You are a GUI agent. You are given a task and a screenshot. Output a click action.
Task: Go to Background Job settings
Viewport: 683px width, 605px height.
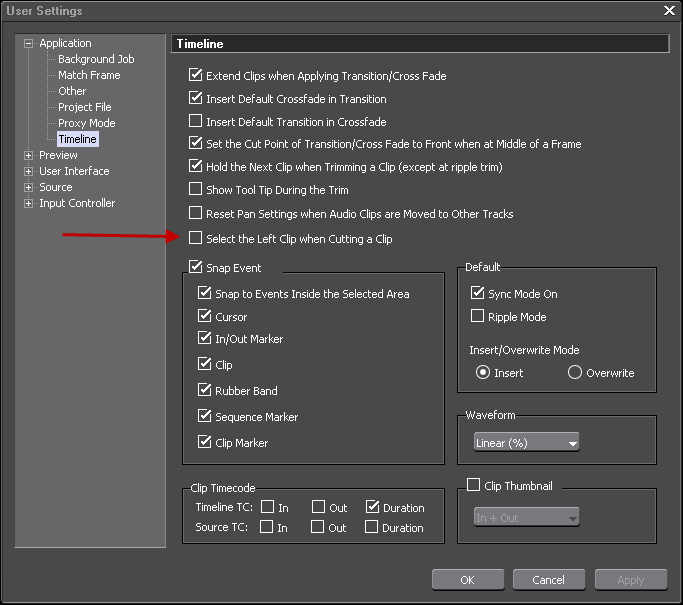tap(95, 59)
